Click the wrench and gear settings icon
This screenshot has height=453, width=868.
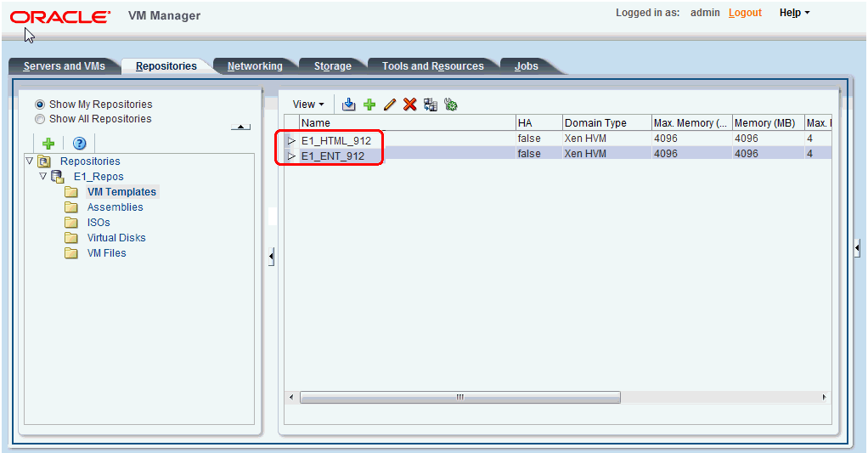coord(451,104)
